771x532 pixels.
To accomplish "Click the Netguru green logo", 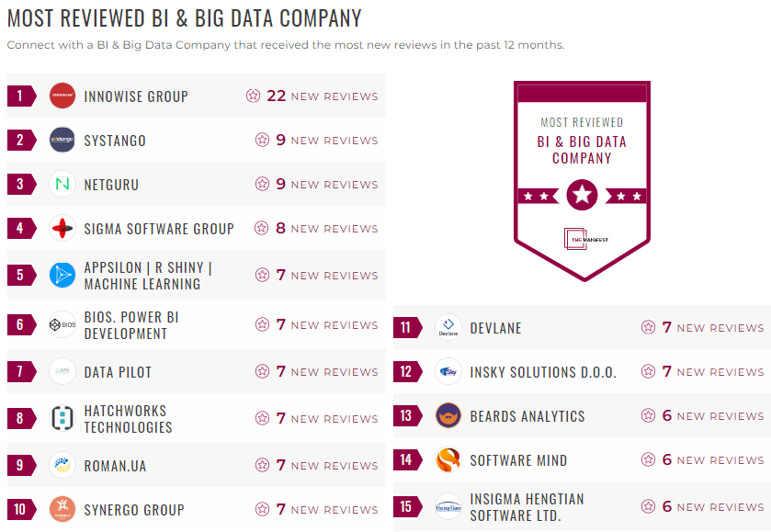I will [61, 185].
